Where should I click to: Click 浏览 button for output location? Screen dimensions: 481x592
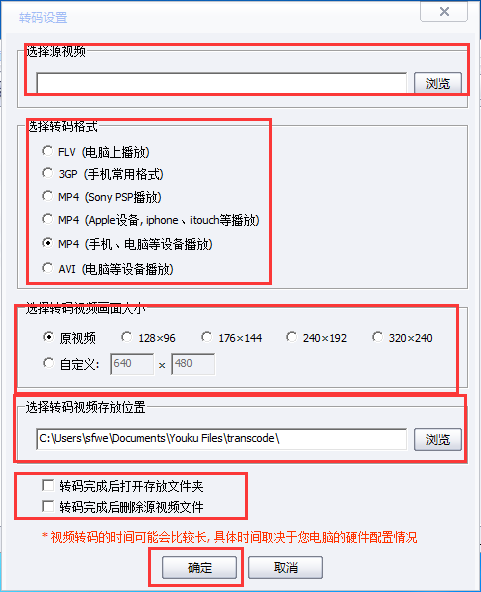438,439
